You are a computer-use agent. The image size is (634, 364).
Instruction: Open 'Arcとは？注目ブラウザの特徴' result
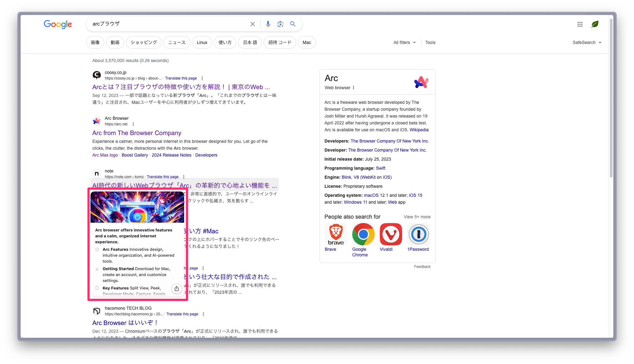[x=181, y=87]
